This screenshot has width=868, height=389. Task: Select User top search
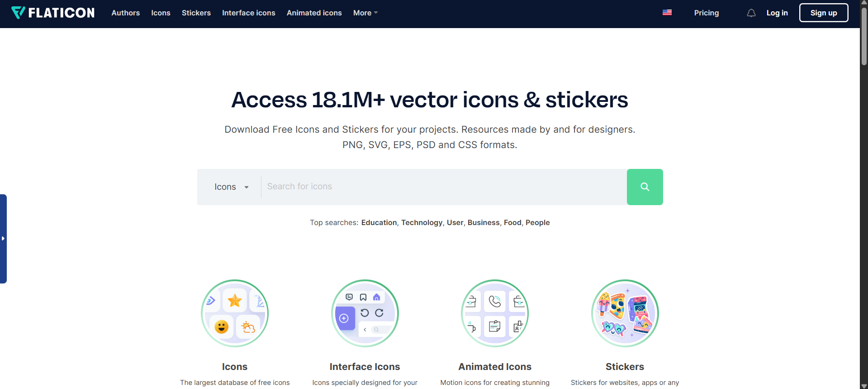point(455,222)
